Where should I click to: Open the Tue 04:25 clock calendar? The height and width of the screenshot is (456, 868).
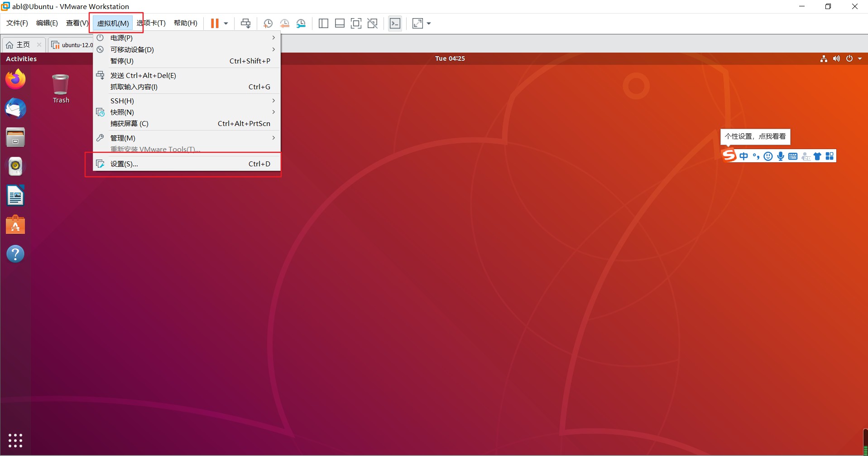pyautogui.click(x=450, y=58)
